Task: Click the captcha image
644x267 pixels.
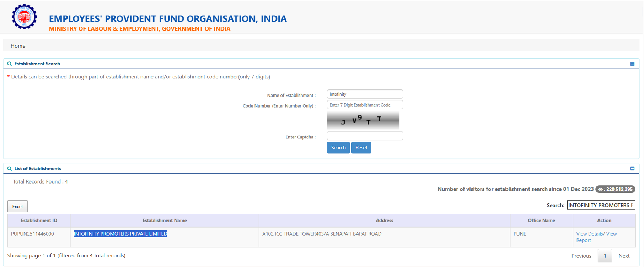Action: [363, 120]
